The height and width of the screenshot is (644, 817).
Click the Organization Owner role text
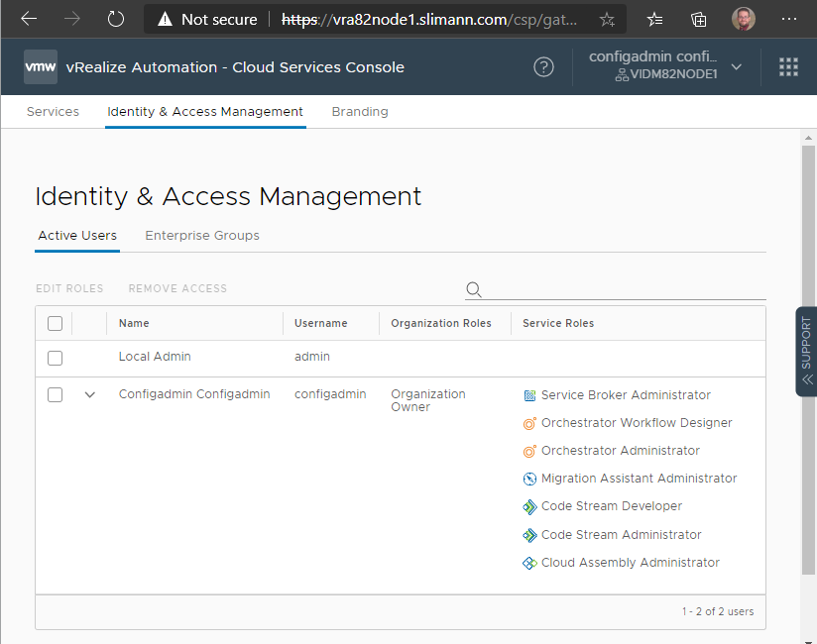pos(427,400)
